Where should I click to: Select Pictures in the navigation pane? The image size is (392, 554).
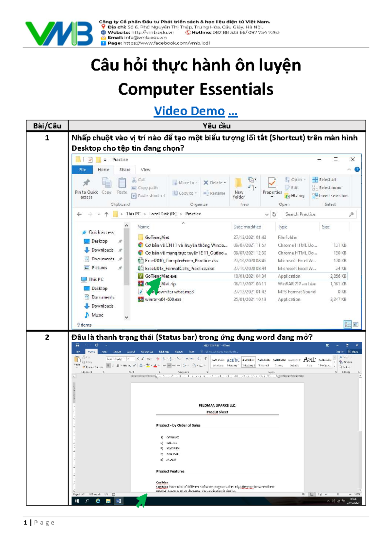[99, 268]
